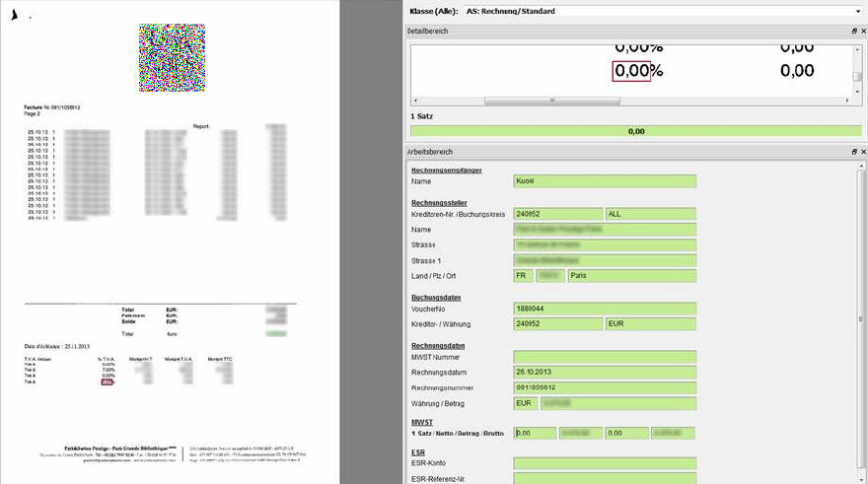The width and height of the screenshot is (868, 484).
Task: Click the Rechnungsempfänger Name field showing Kuoni
Action: tap(605, 181)
